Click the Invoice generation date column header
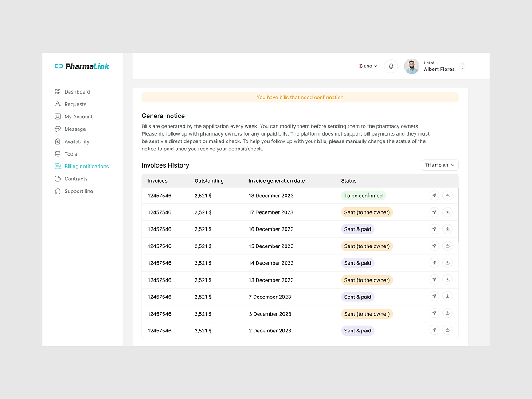This screenshot has width=532, height=399. [x=277, y=181]
